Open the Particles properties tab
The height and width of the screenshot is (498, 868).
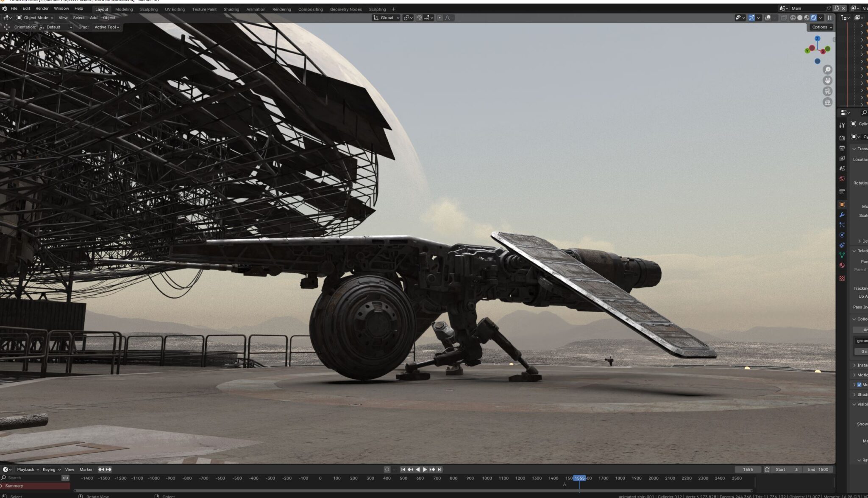[x=842, y=225]
